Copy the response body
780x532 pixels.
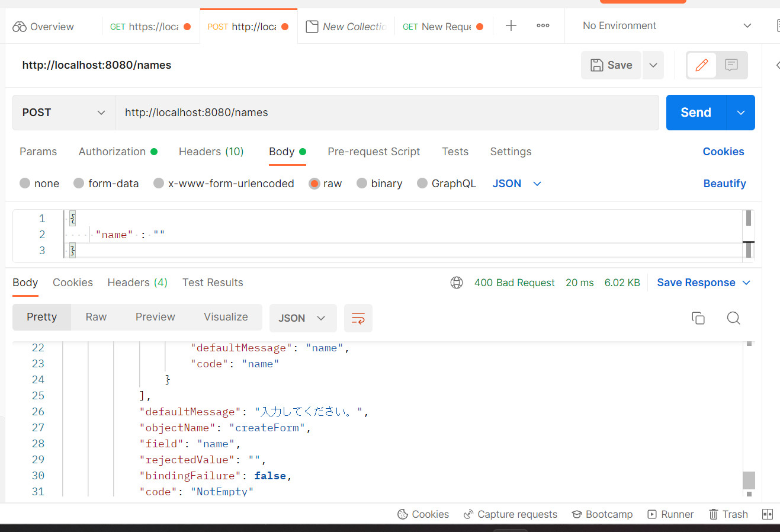pos(698,318)
